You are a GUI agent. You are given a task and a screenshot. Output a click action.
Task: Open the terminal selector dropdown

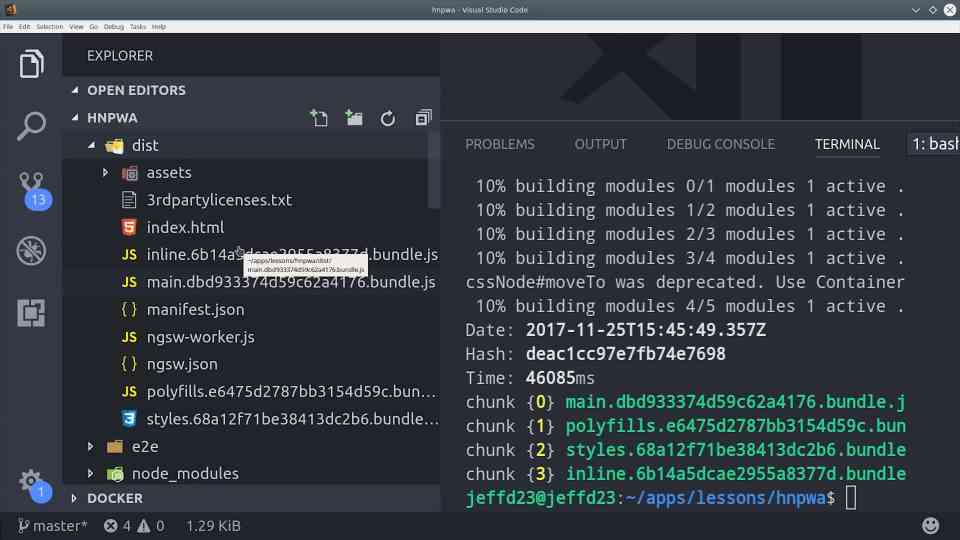(934, 144)
